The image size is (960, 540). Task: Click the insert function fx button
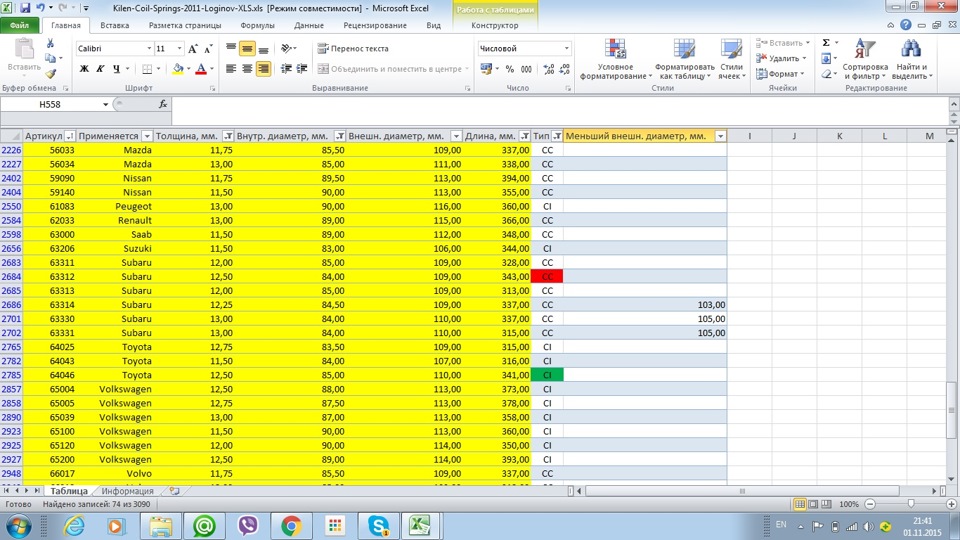pos(163,104)
